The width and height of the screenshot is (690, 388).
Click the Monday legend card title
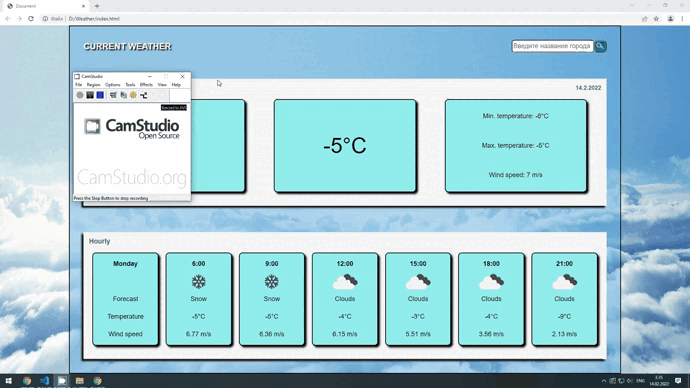pos(125,264)
